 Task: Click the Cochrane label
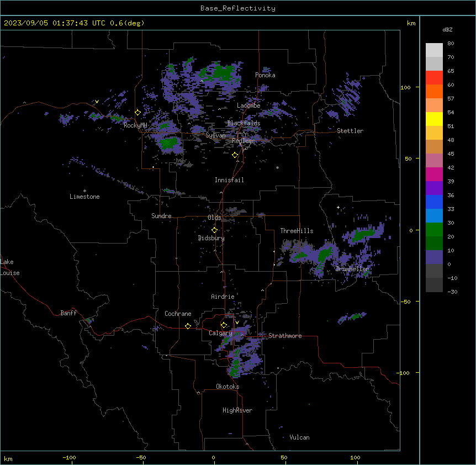click(x=178, y=314)
